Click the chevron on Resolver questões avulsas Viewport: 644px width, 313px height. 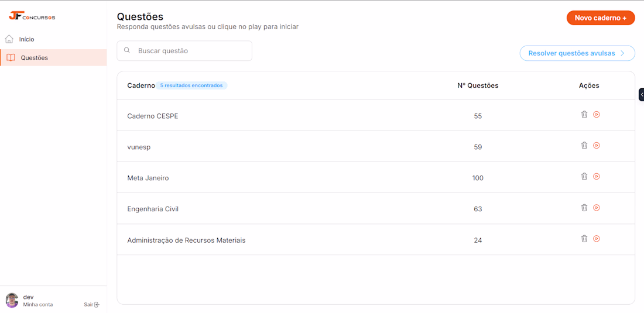tap(622, 53)
